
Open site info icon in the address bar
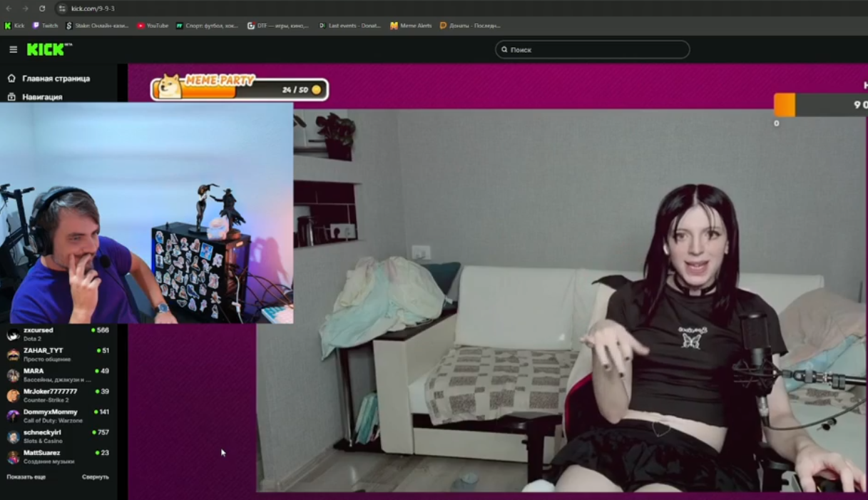coord(62,9)
